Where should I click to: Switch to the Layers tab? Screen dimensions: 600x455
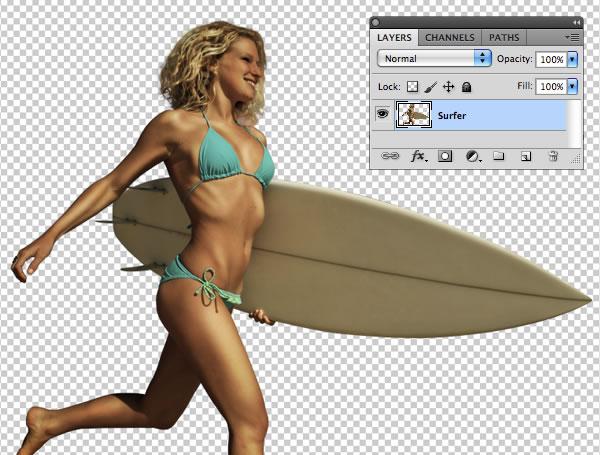point(394,38)
